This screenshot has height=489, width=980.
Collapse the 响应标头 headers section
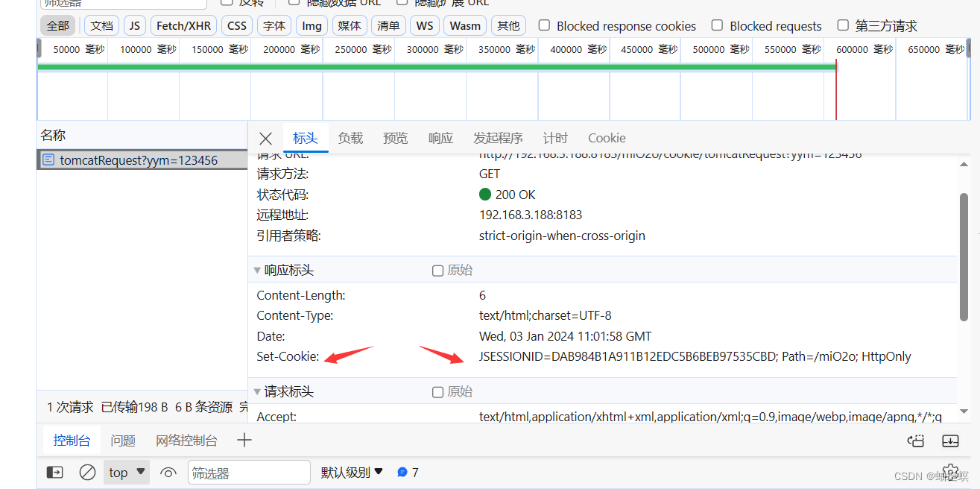(257, 271)
